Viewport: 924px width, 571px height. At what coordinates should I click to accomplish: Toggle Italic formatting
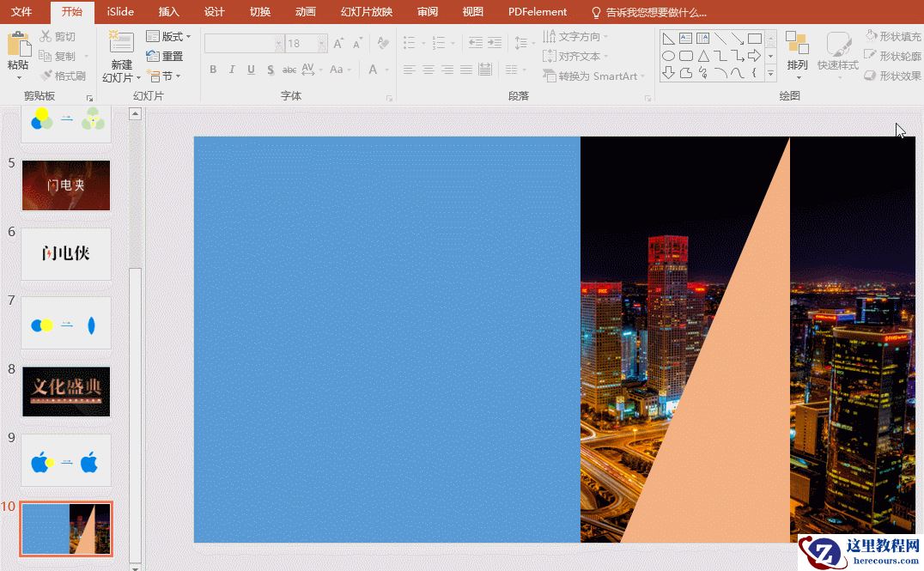point(232,70)
